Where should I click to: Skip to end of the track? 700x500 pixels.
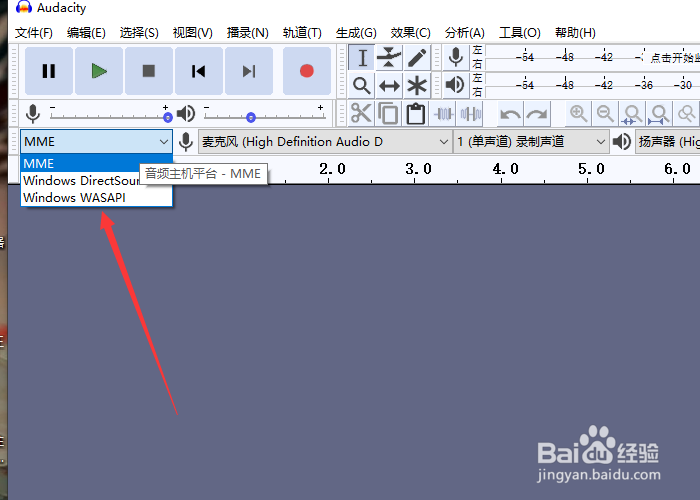point(249,71)
